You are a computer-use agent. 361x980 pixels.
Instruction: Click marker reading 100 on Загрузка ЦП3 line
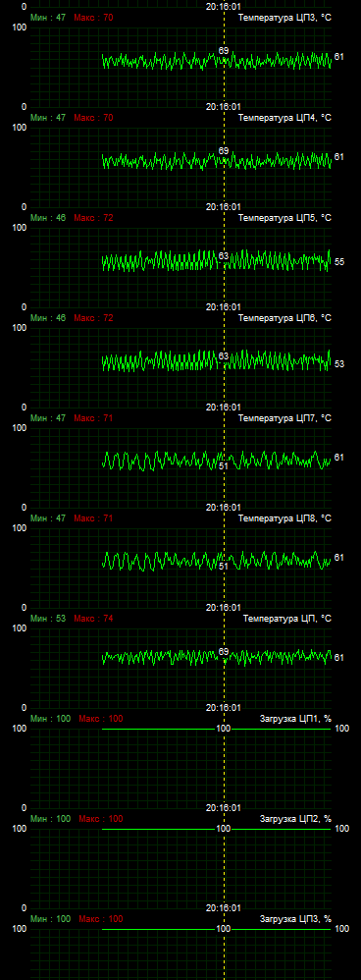(x=223, y=929)
